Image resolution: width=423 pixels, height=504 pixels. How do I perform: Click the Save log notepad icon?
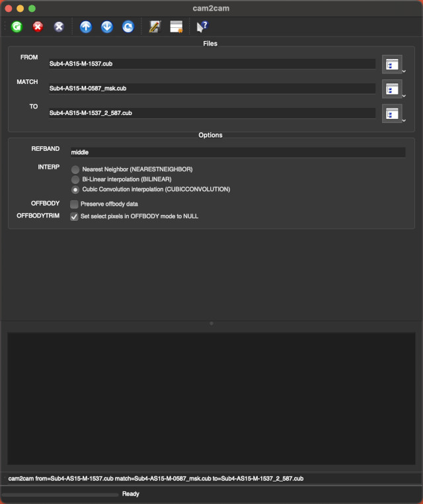point(155,27)
